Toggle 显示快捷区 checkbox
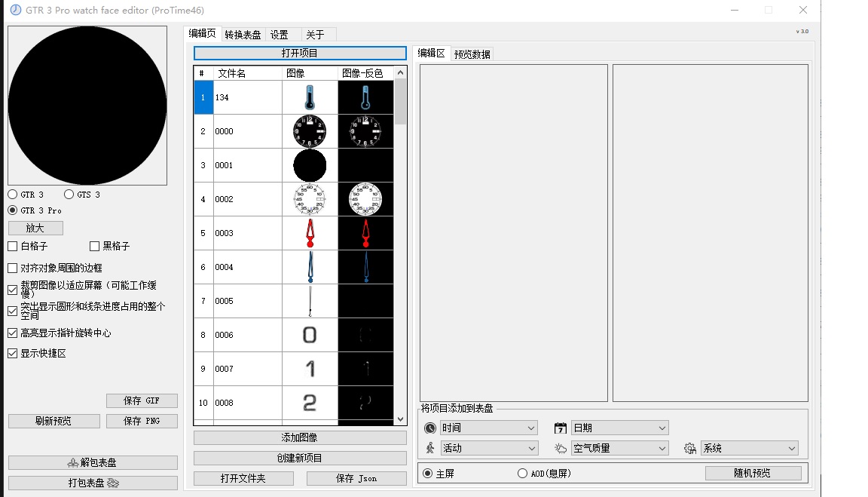Screen dimensions: 868x497 (13, 354)
